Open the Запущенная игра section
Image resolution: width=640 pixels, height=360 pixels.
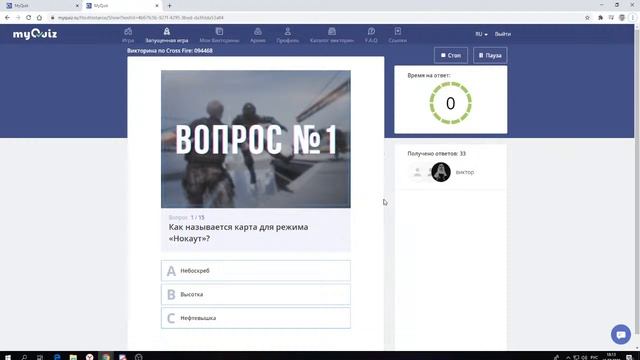167,35
